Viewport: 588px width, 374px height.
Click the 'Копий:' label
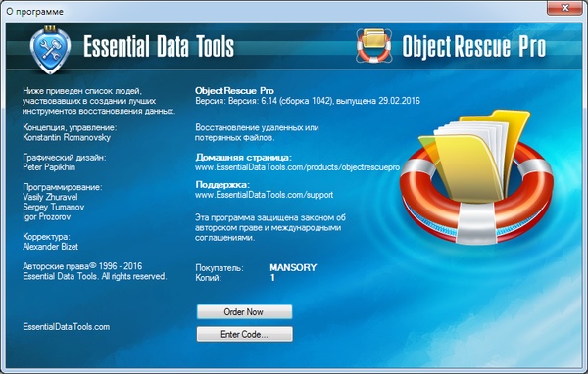208,278
